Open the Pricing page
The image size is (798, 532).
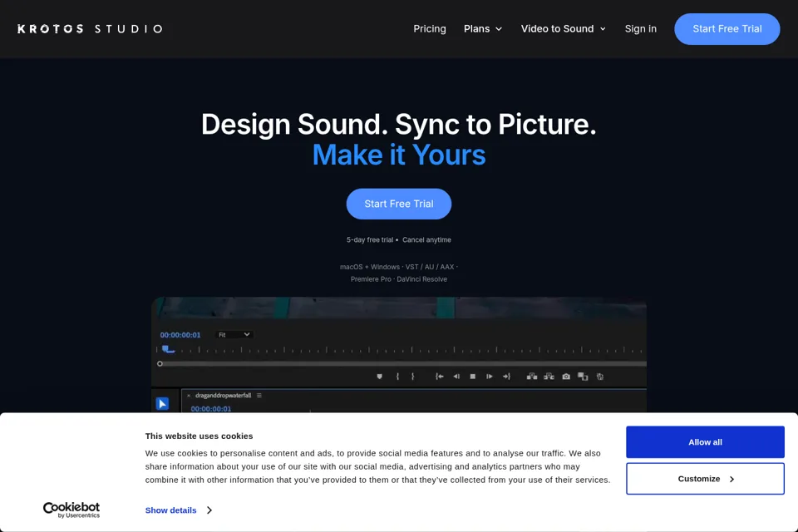[430, 29]
